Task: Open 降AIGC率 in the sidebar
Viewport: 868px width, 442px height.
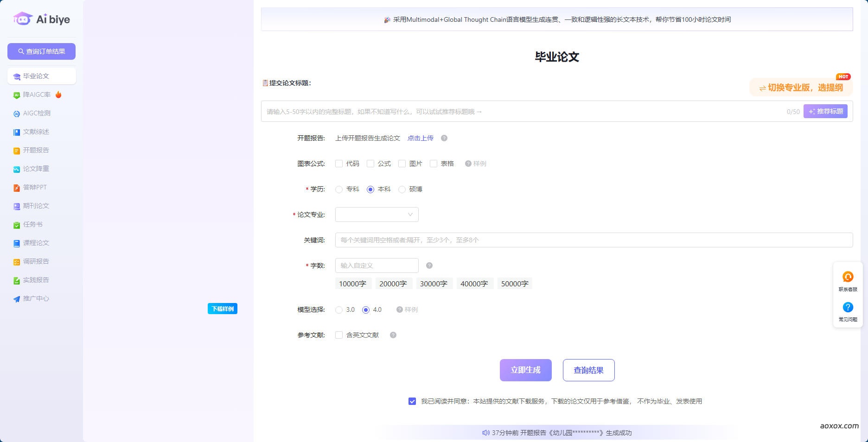Action: pyautogui.click(x=37, y=95)
